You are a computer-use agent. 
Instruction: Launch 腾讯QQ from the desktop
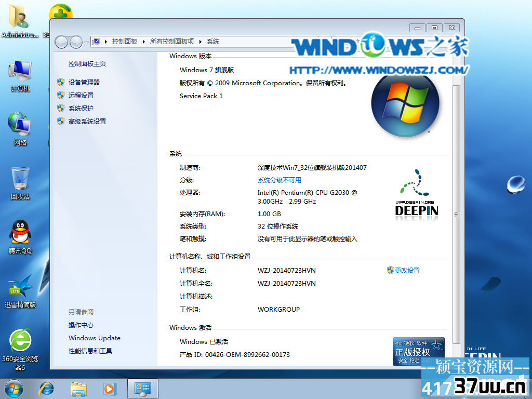[x=20, y=237]
